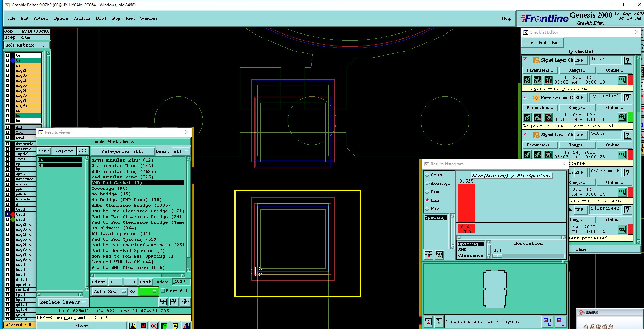Click first run icon of Inner signal layer check

527,80
